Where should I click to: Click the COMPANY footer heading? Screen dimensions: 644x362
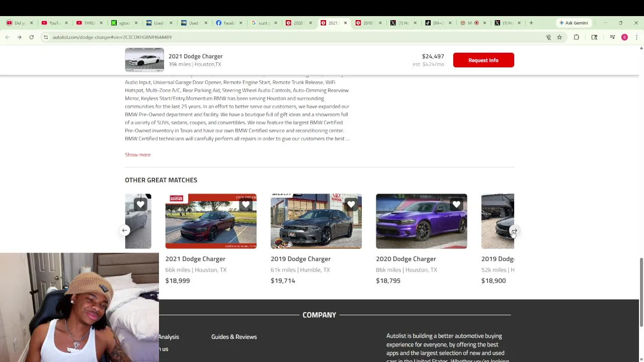click(x=319, y=315)
